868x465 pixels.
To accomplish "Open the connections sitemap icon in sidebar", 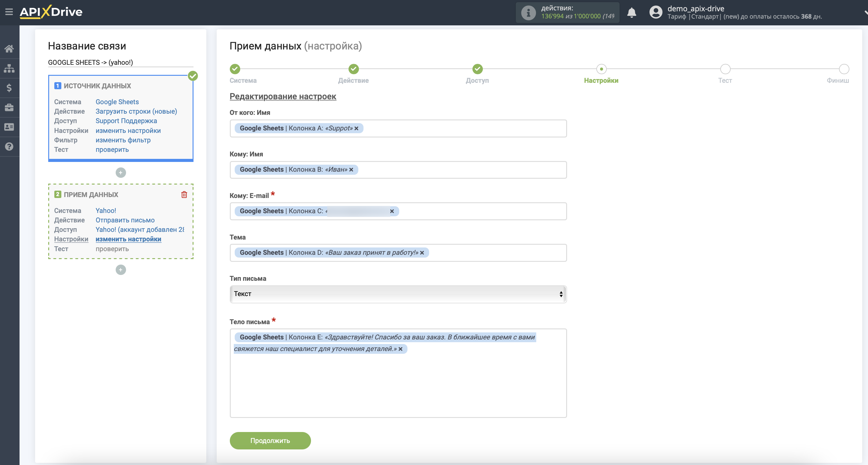I will pyautogui.click(x=9, y=68).
